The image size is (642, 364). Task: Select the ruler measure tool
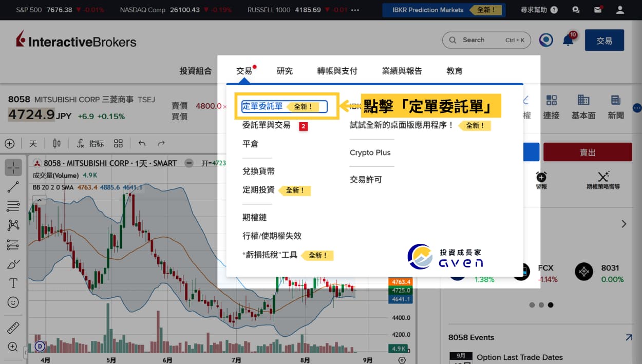(x=13, y=328)
